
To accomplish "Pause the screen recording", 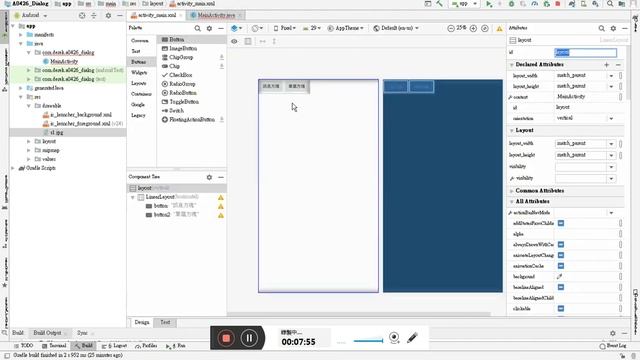I will [x=249, y=338].
